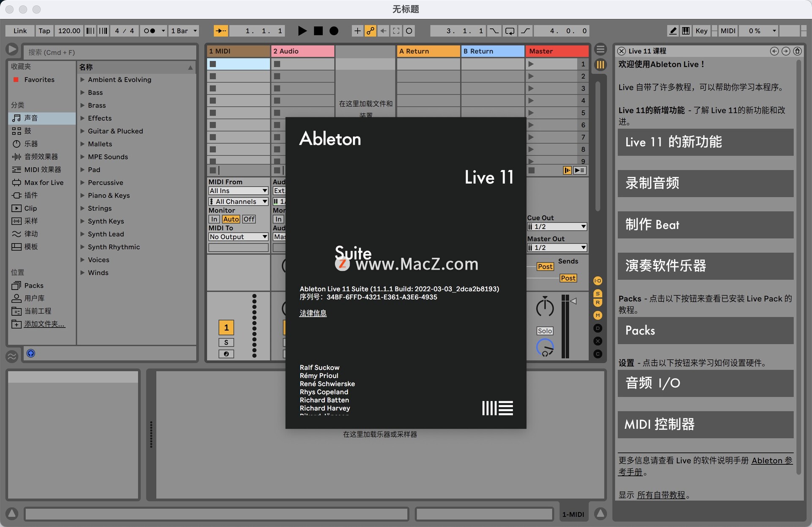Click the Master preview/cue volume knob
812x527 pixels.
click(545, 347)
